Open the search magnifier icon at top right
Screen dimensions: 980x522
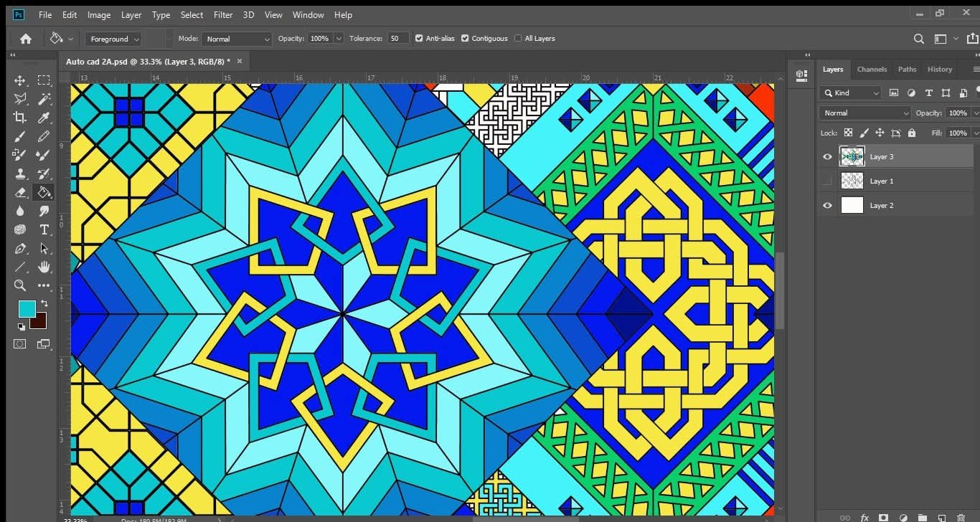[x=919, y=39]
